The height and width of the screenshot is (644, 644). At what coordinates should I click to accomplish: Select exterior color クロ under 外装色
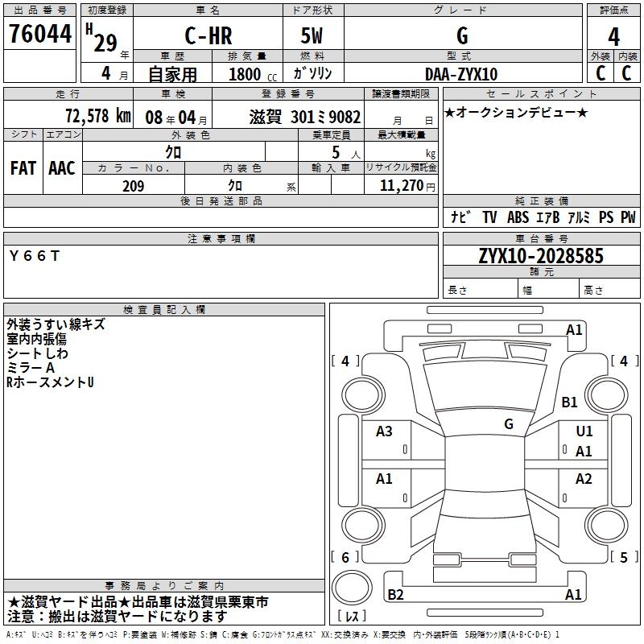tap(173, 152)
